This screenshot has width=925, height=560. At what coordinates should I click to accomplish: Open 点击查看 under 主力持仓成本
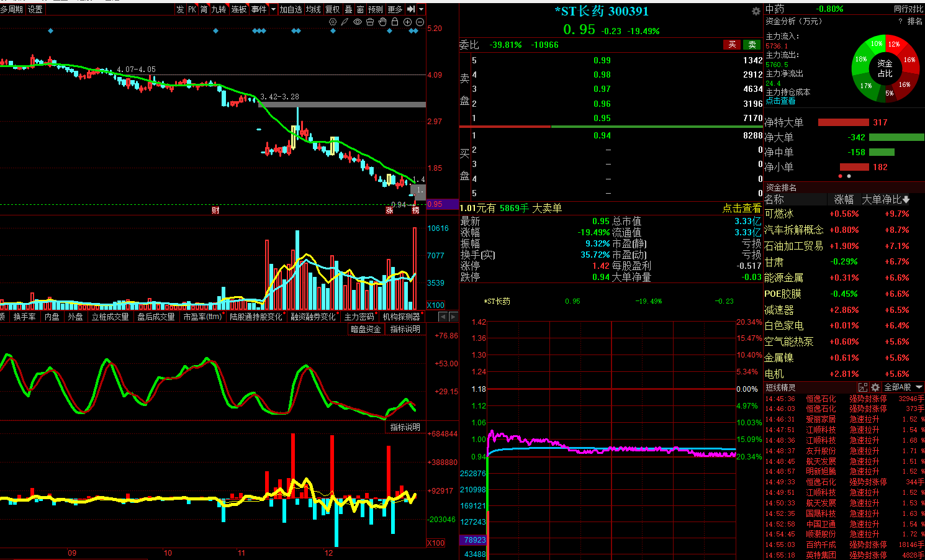780,101
